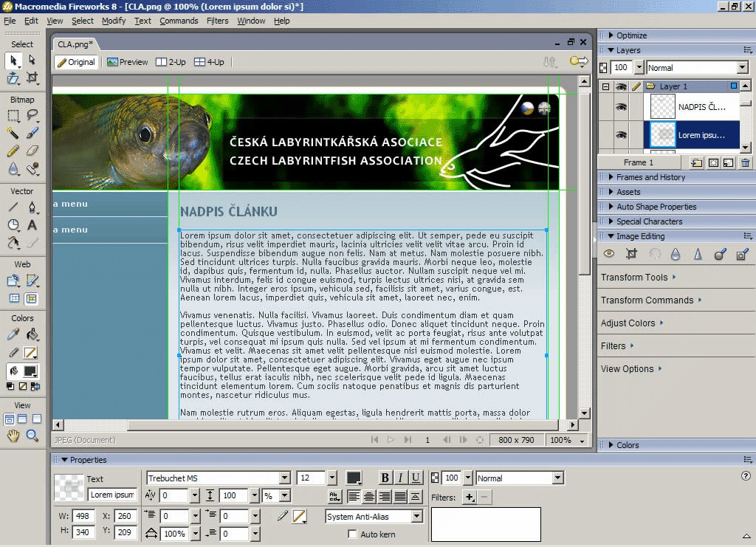Click the Sharpen tool in Image Editing panel
Screen dimensions: 756x547
pos(698,254)
